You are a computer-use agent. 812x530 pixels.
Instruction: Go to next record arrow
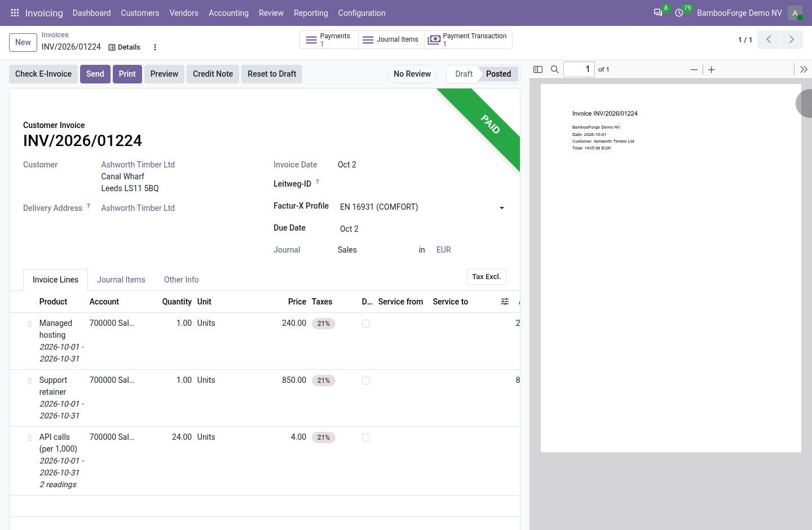[x=792, y=39]
